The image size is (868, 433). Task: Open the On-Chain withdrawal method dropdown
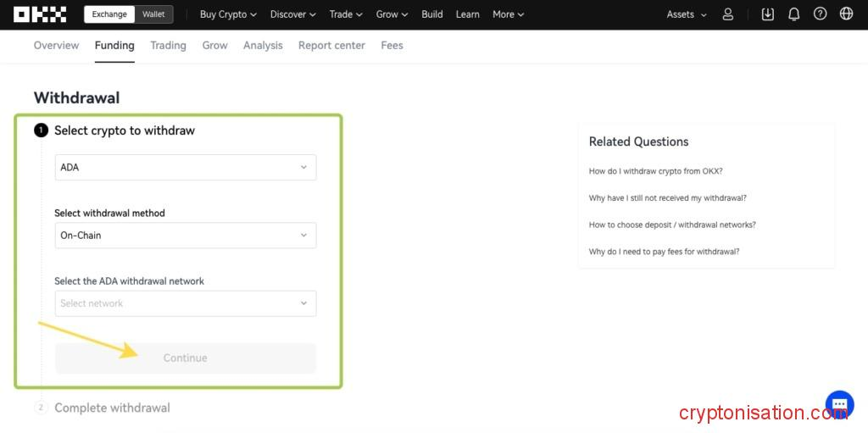pos(185,236)
